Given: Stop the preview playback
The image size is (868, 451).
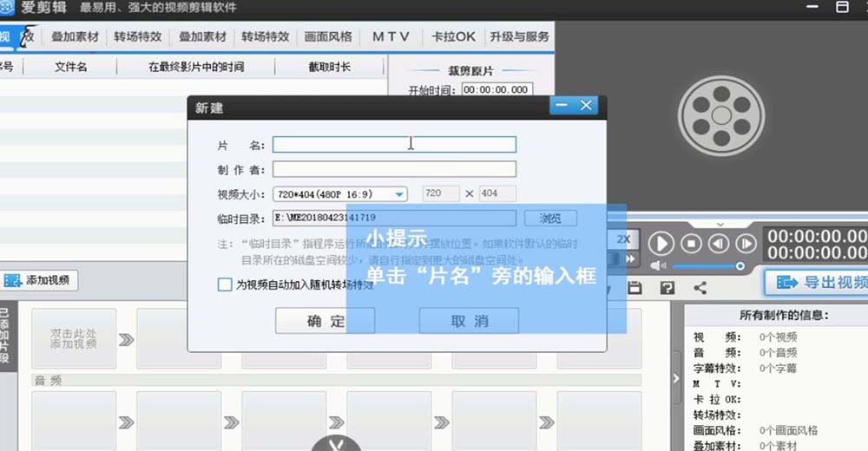Looking at the screenshot, I should [x=691, y=244].
